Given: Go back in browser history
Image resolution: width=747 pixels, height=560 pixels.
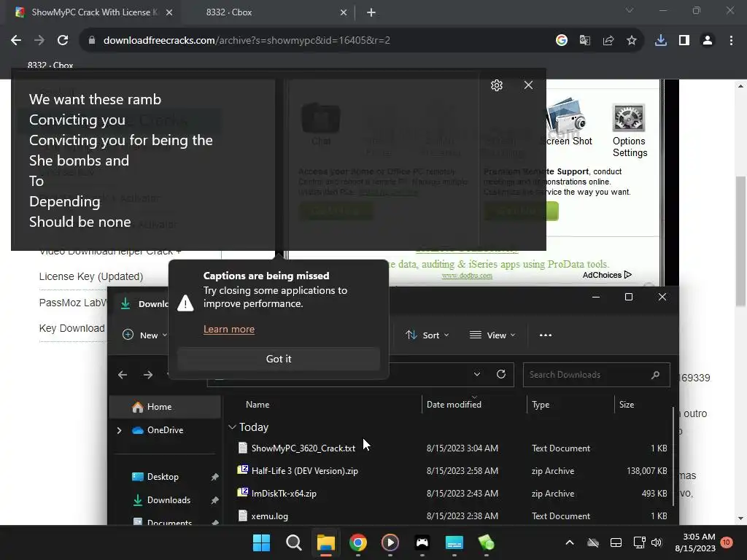Looking at the screenshot, I should pyautogui.click(x=16, y=41).
